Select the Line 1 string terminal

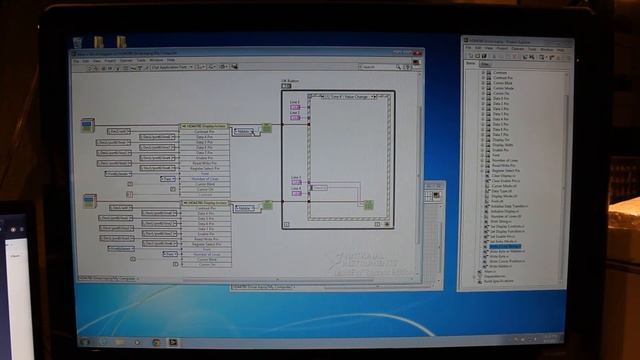point(295,107)
